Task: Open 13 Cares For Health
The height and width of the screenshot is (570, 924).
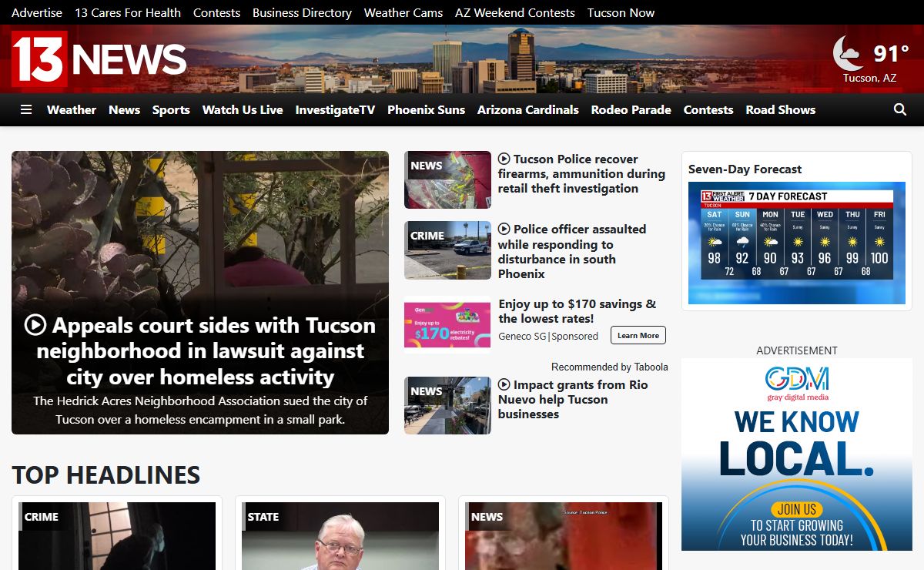Action: tap(128, 12)
